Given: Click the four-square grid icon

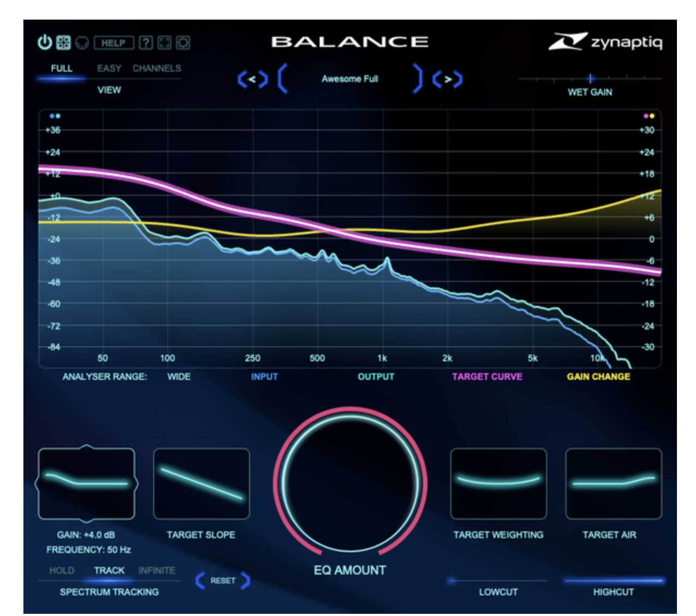Looking at the screenshot, I should tap(64, 42).
